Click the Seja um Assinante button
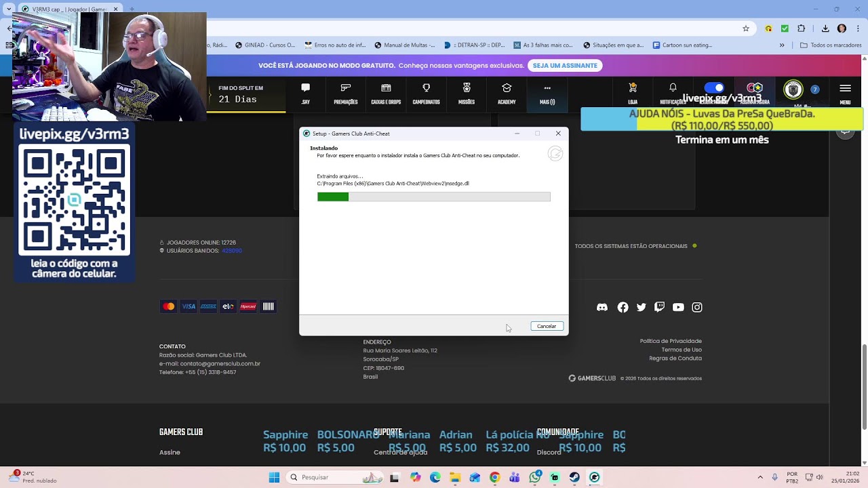868x488 pixels. 565,66
